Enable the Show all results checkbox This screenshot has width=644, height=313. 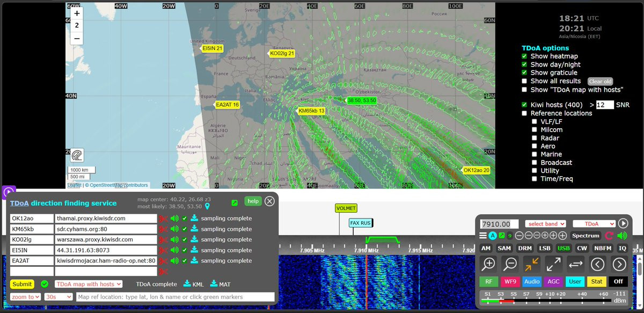pyautogui.click(x=525, y=81)
